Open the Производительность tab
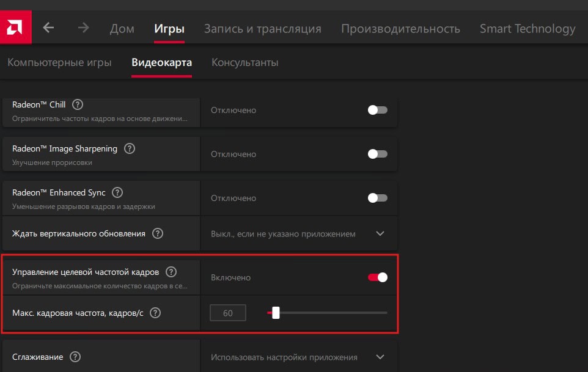This screenshot has height=372, width=588. (400, 29)
